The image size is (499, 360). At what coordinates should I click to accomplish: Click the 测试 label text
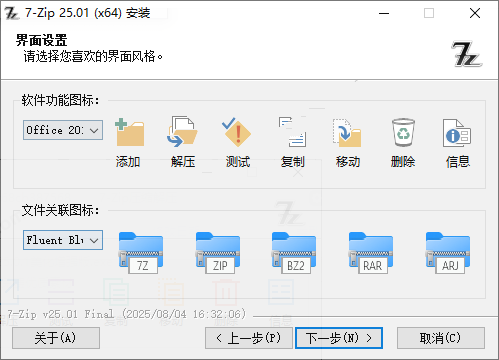[x=238, y=162]
